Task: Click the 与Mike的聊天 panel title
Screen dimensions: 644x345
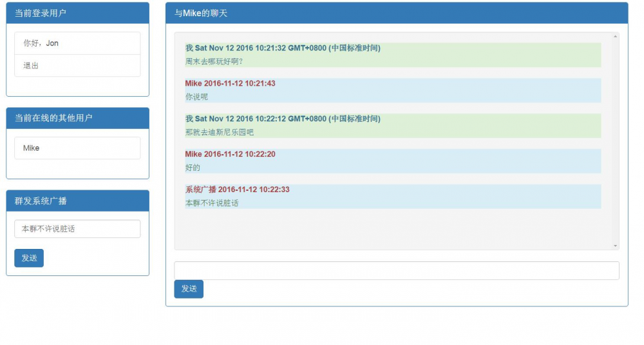Action: [201, 13]
